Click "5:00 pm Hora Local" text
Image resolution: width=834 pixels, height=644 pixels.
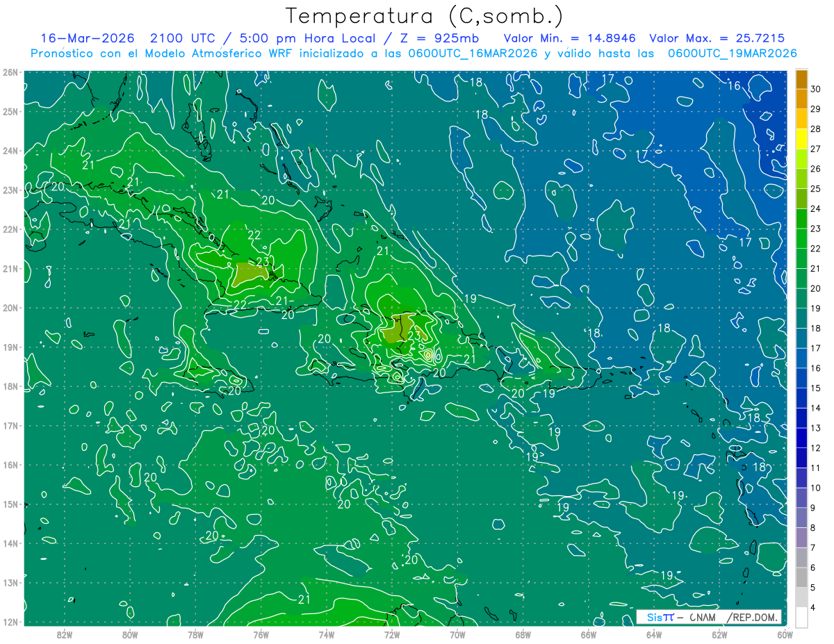coord(309,38)
